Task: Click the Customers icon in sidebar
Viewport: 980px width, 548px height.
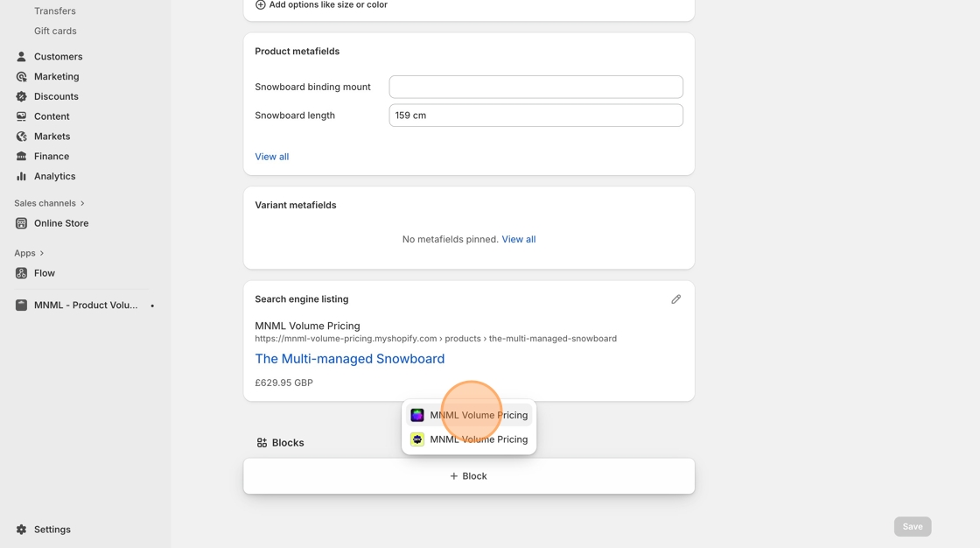Action: tap(21, 57)
